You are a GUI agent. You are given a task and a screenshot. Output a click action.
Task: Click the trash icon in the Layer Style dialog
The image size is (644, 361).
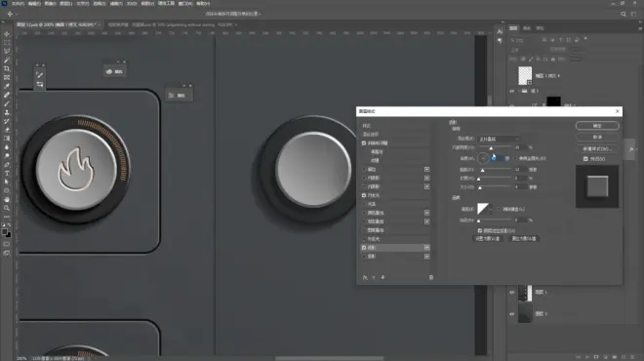point(431,278)
